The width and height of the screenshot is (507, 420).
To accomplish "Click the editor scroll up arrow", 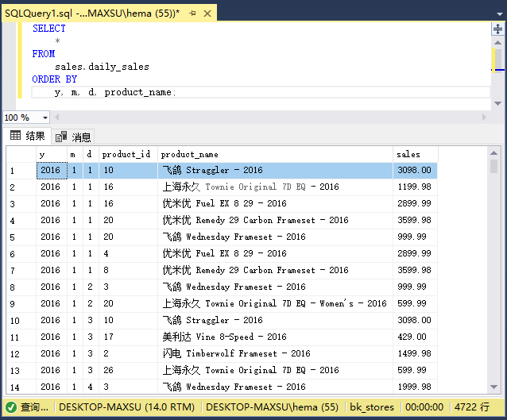I will pos(497,43).
